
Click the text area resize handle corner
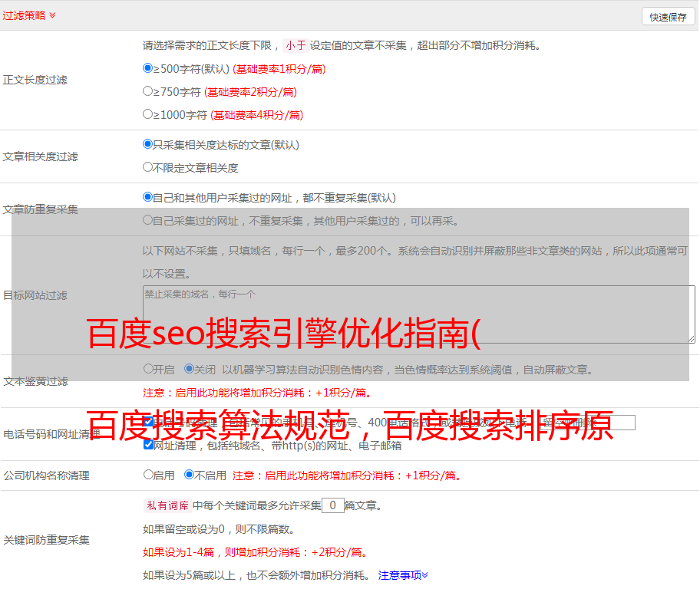tap(691, 338)
